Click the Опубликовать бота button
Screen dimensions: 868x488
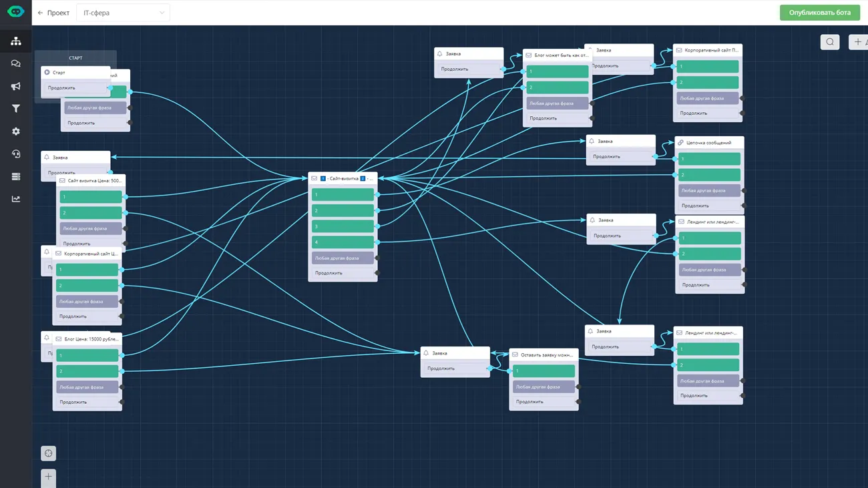point(819,13)
